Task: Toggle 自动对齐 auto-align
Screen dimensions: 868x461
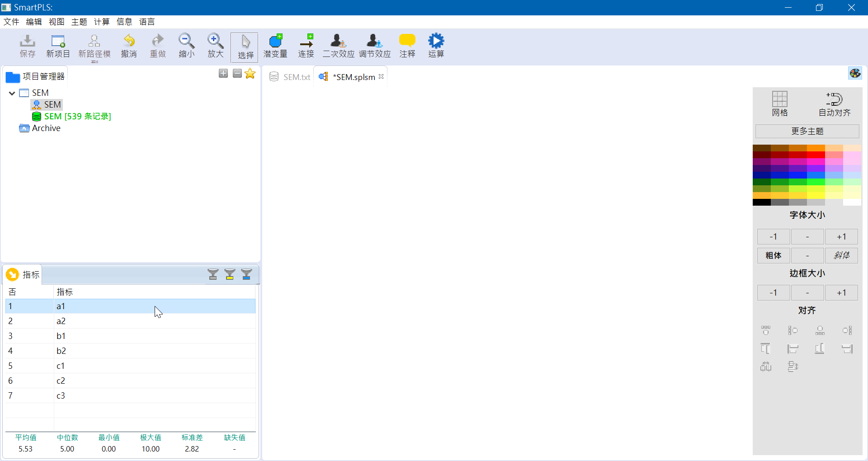Action: [835, 104]
